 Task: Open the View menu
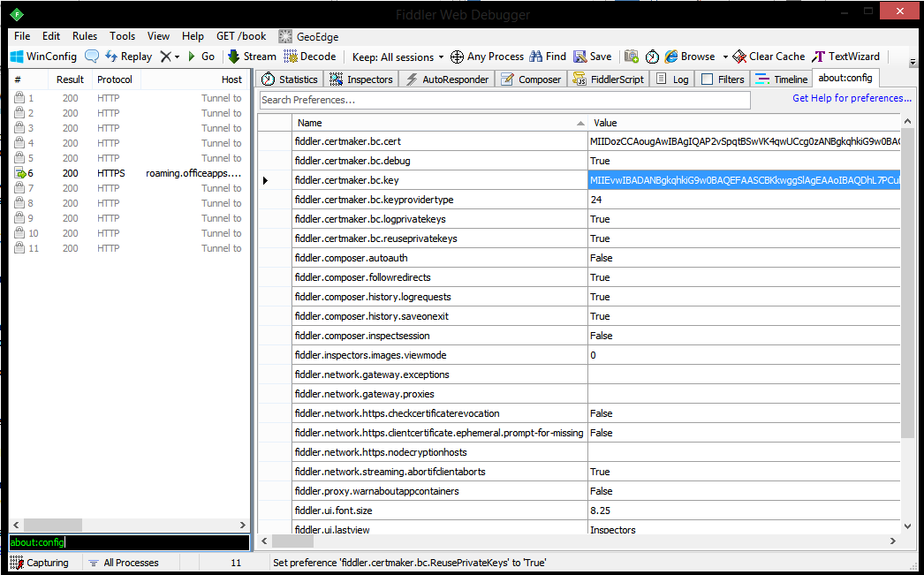pyautogui.click(x=158, y=36)
